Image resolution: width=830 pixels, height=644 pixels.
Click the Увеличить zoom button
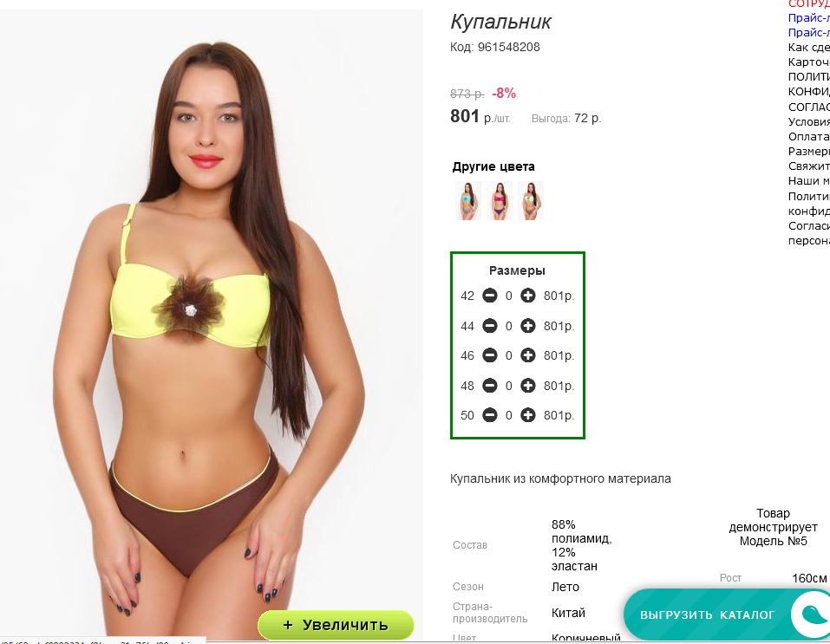tap(336, 625)
